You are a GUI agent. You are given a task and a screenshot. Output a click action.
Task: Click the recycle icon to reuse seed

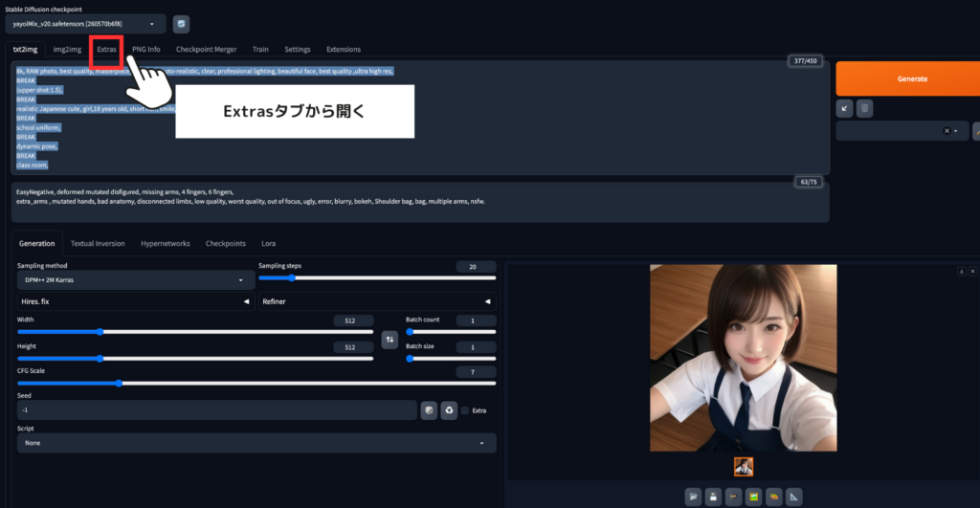[449, 410]
